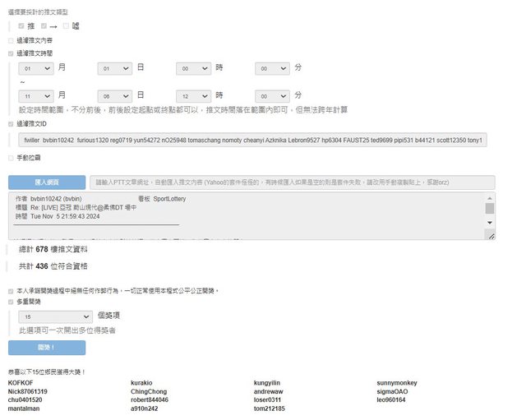Open the start hour dropdown
The height and width of the screenshot is (420, 526).
(x=194, y=69)
